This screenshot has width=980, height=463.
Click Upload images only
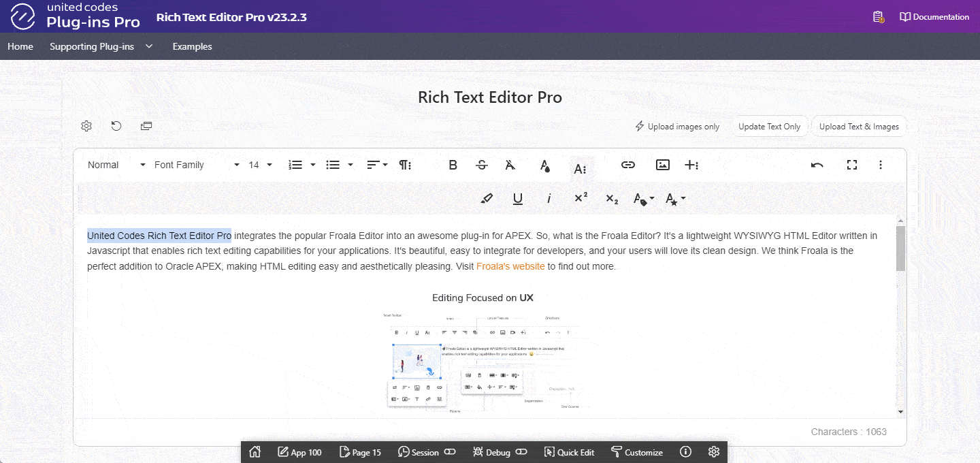[x=677, y=127]
